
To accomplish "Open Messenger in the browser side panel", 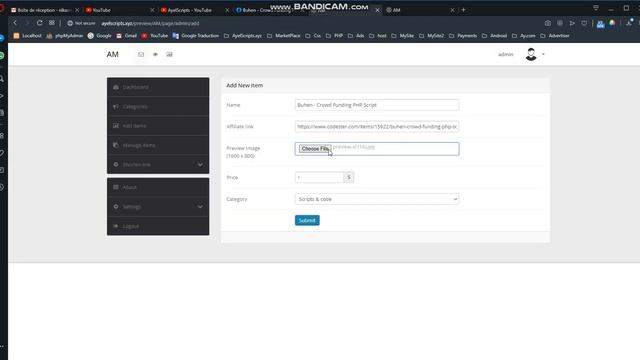I will pyautogui.click(x=2, y=38).
